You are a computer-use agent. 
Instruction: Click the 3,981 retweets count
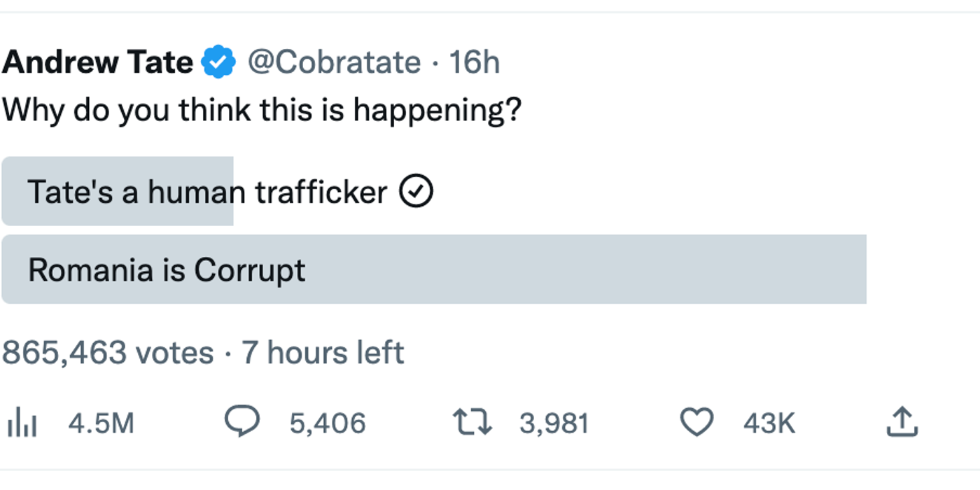click(554, 423)
